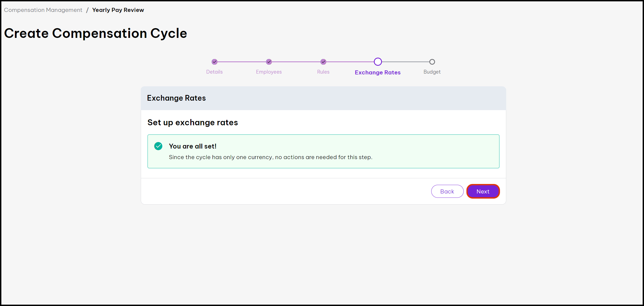Screen dimensions: 644x306
Task: Select the Rules step label
Action: click(323, 72)
